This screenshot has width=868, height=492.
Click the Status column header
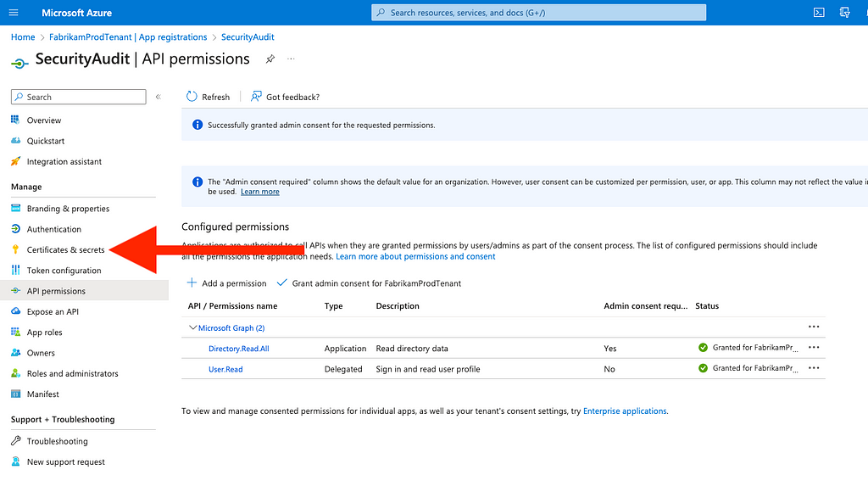point(707,306)
